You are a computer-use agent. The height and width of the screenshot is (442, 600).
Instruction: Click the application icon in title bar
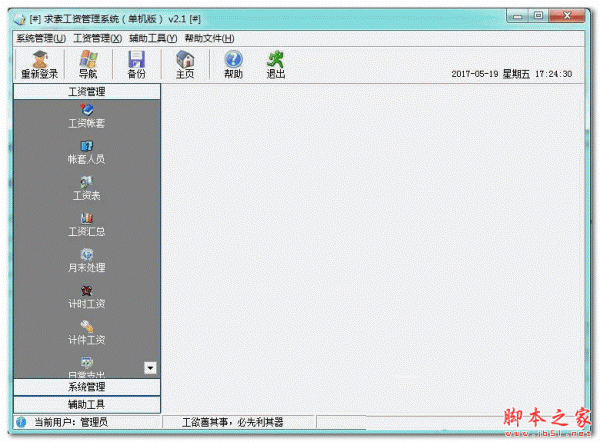19,19
